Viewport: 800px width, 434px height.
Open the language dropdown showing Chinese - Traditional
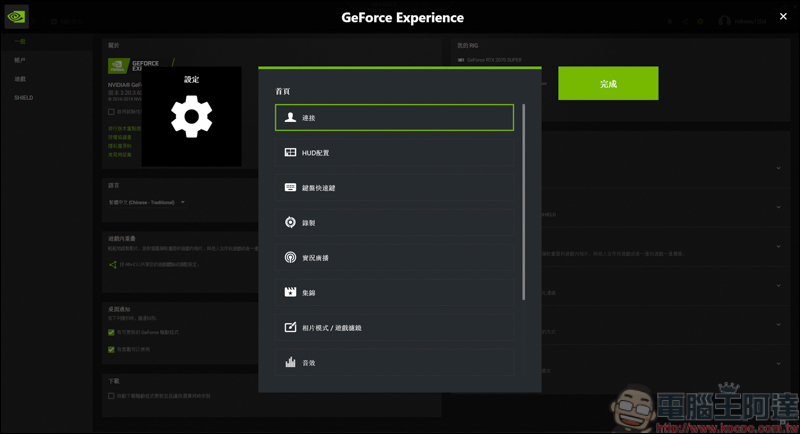pos(148,203)
